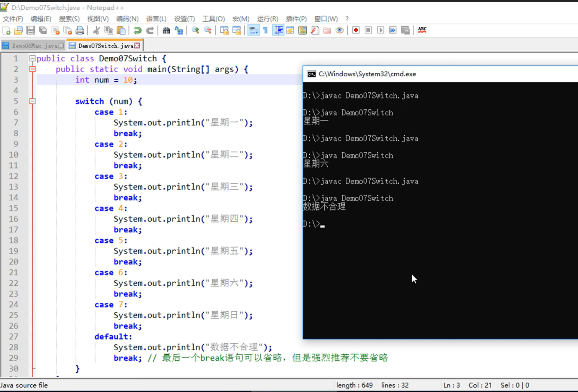Click the Print icon in toolbar
This screenshot has height=392, width=578.
[x=80, y=30]
